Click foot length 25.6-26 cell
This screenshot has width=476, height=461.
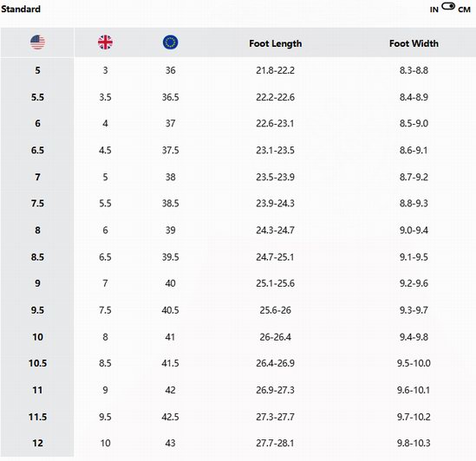tap(276, 310)
